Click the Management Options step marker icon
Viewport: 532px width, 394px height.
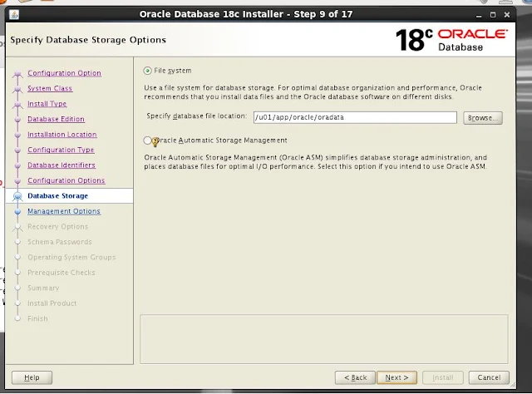tap(17, 211)
